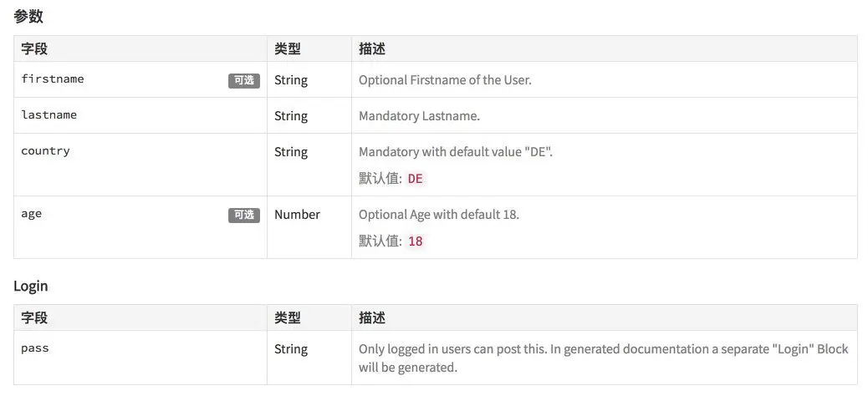
Task: Click the String type for firstname
Action: click(x=290, y=80)
